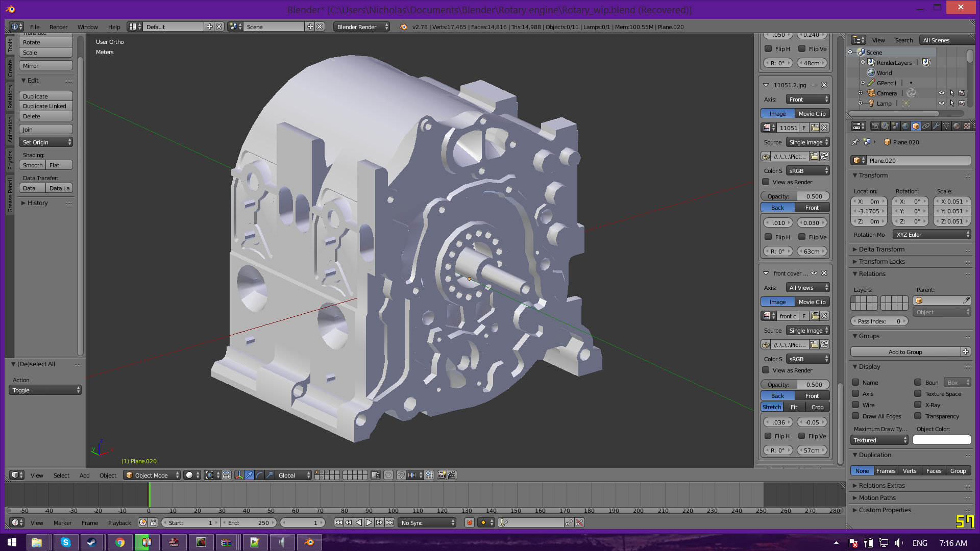Click the timeline record button
Viewport: 980px width, 551px height.
tap(469, 522)
